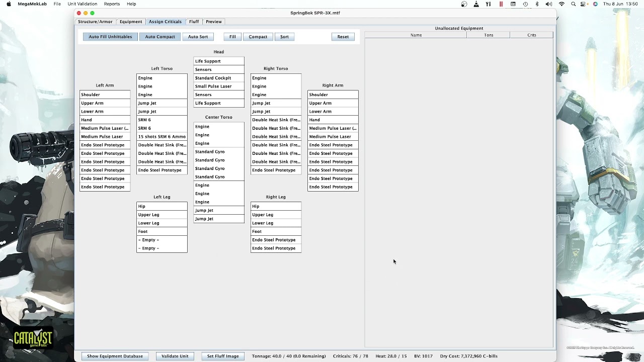644x362 pixels.
Task: Open the Fluff tab
Action: pos(194,22)
